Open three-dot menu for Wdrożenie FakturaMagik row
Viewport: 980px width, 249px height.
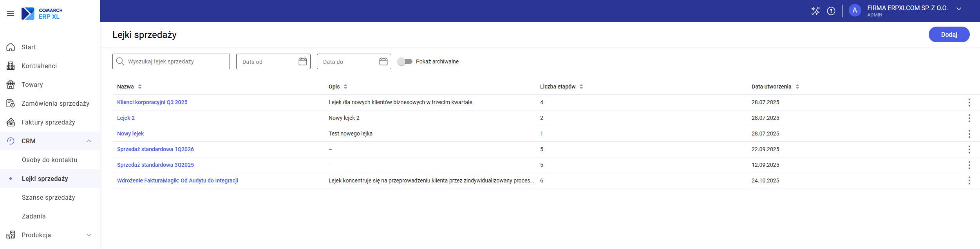coord(969,180)
